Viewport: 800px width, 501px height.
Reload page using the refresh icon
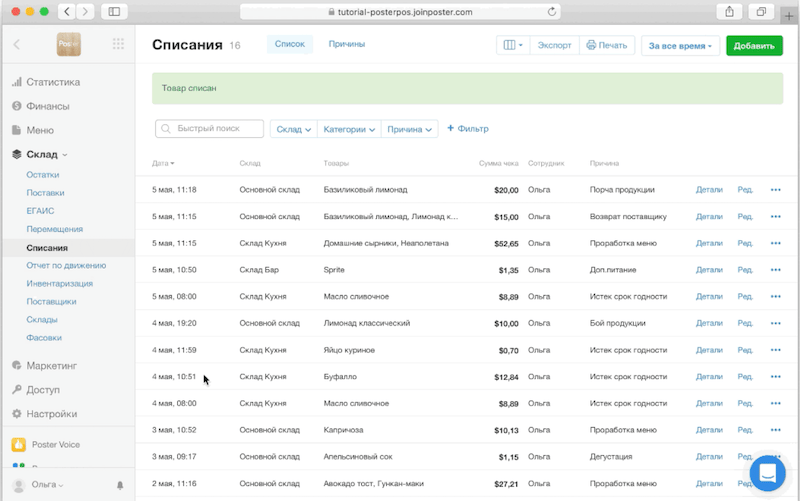pos(552,11)
